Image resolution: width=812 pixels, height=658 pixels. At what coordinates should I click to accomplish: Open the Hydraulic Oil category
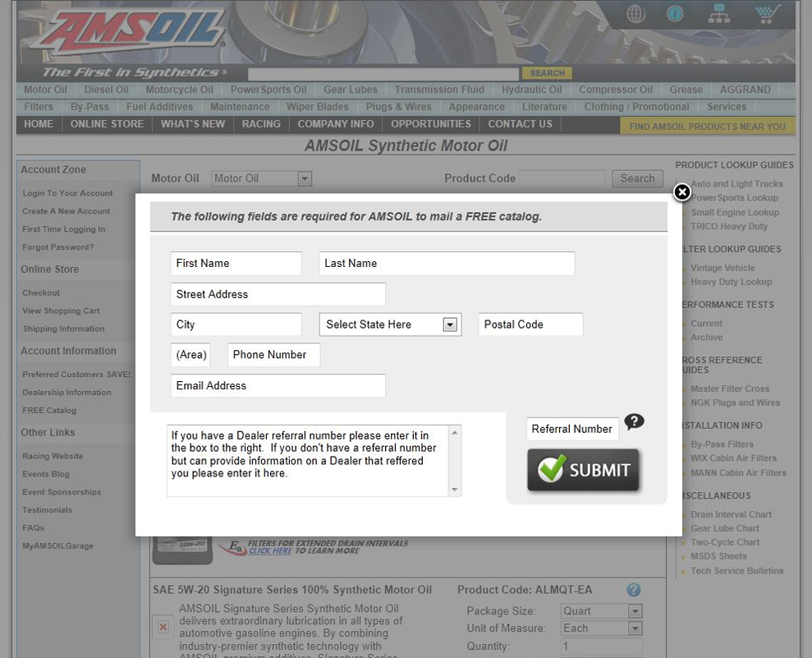pos(531,90)
